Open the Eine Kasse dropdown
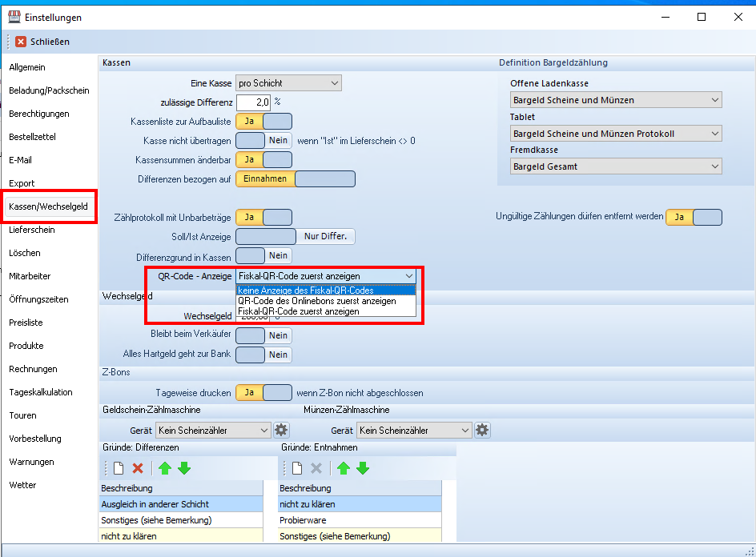The width and height of the screenshot is (756, 557). tap(288, 82)
